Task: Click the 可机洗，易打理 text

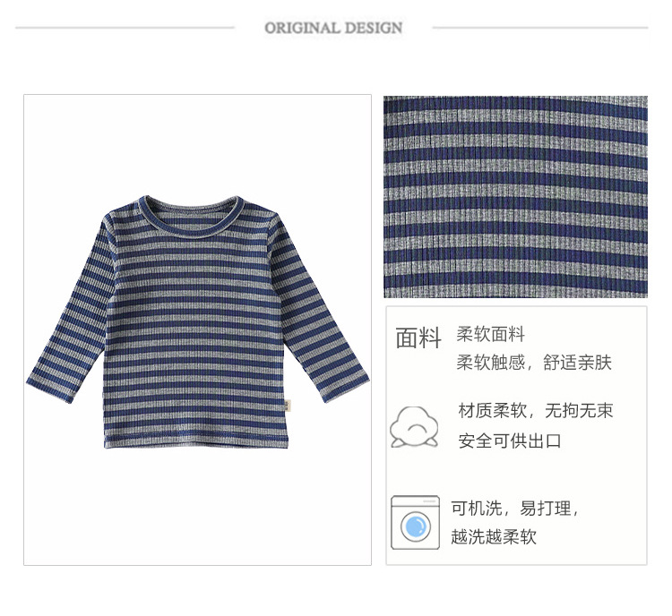Action: (514, 509)
